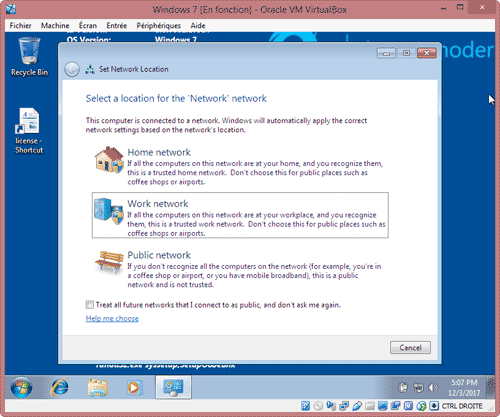500x417 pixels.
Task: Open Windows Explorer folder on taskbar
Action: coord(97,388)
